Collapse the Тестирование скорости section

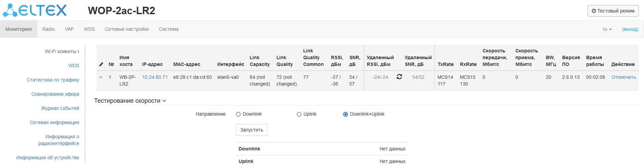(x=130, y=101)
